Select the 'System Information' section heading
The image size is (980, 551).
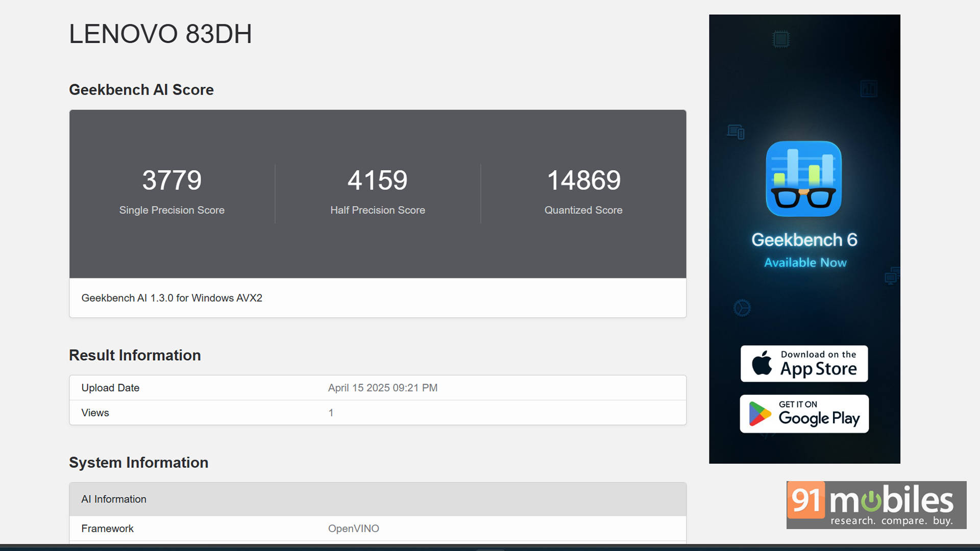click(x=139, y=463)
